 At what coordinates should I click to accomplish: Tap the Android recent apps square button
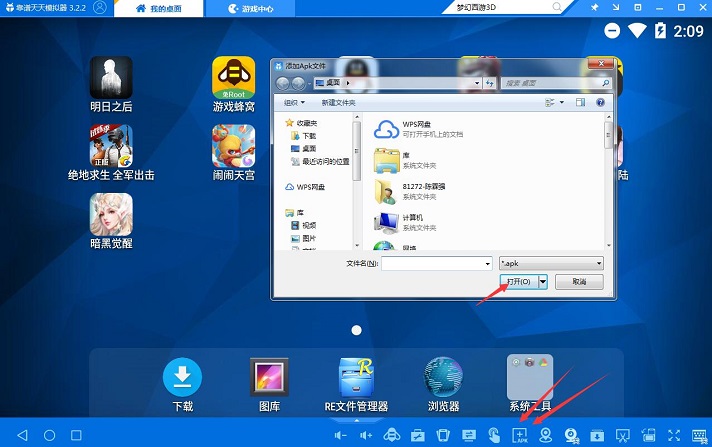pos(76,435)
